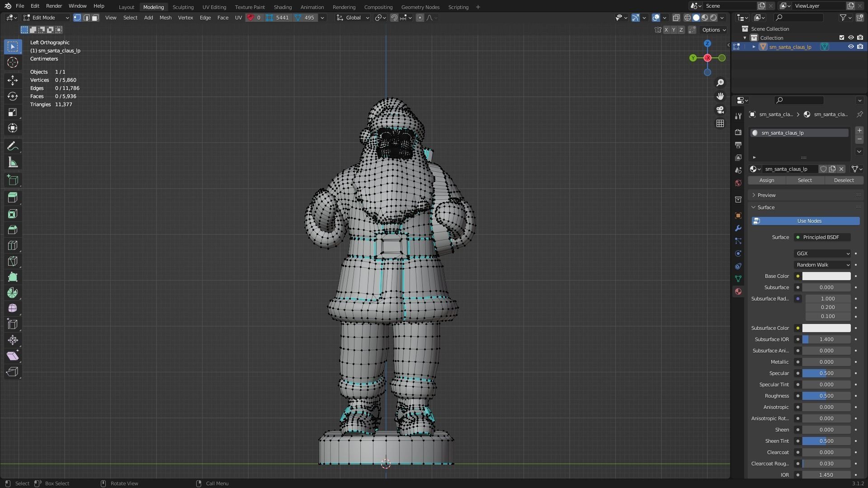Open the Edit Mode dropdown
The image size is (868, 488).
click(46, 18)
